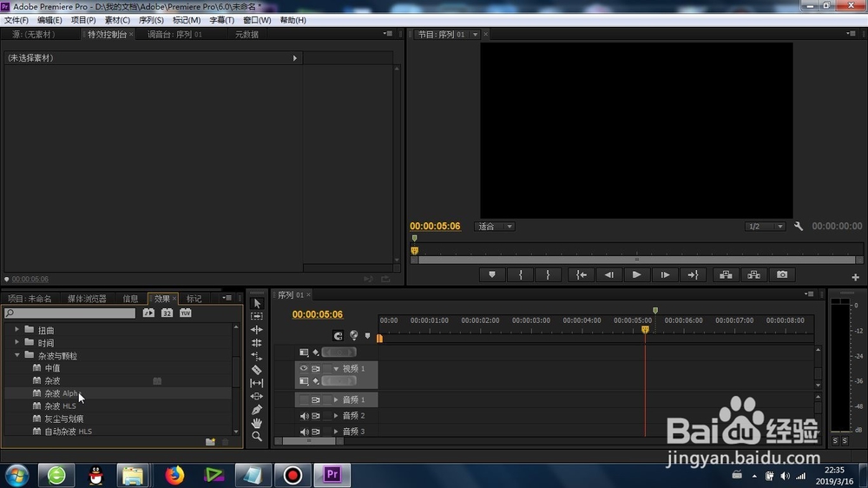868x488 pixels.
Task: Open the 序列(S) menu
Action: (x=151, y=20)
